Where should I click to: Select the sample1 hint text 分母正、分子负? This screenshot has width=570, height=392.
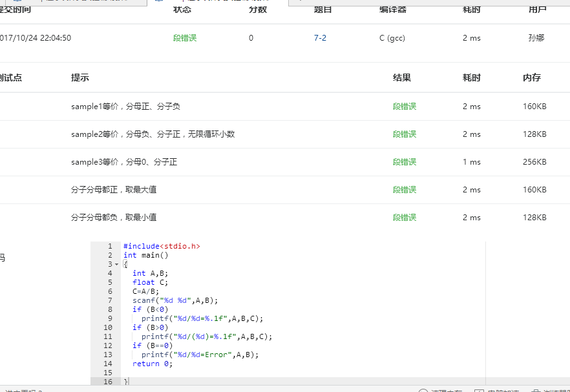point(153,107)
